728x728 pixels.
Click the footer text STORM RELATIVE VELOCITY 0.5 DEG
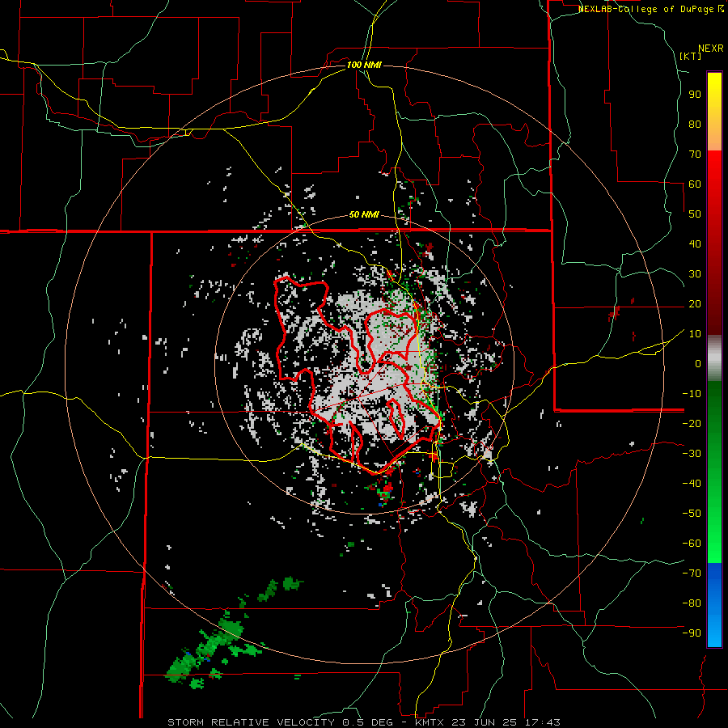[x=280, y=722]
